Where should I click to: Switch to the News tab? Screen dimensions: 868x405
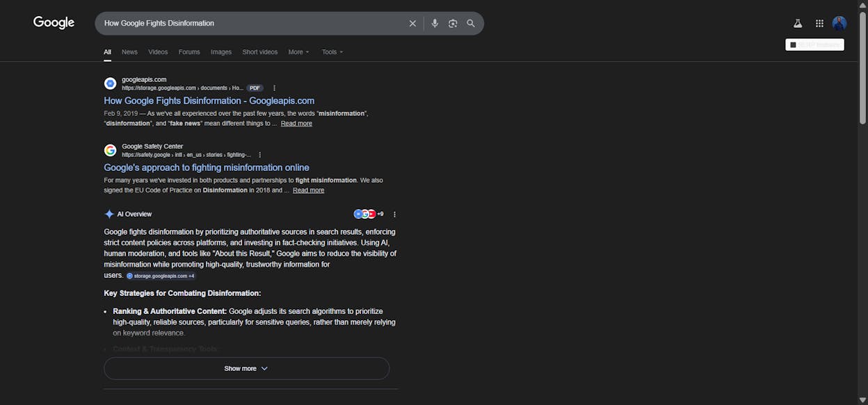(x=129, y=52)
